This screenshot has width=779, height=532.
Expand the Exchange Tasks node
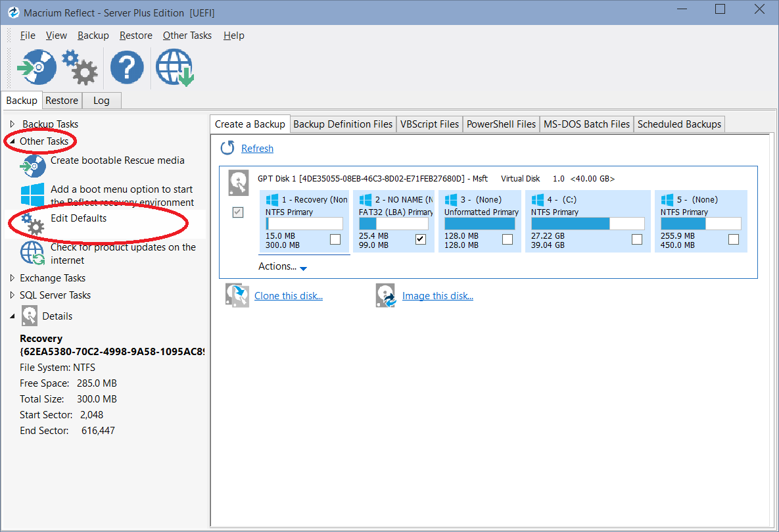[12, 278]
